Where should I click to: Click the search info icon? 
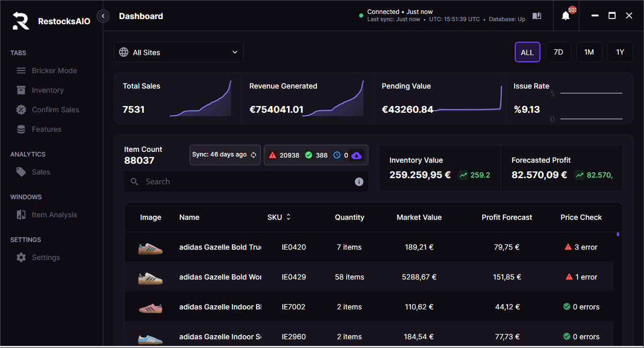click(x=359, y=182)
